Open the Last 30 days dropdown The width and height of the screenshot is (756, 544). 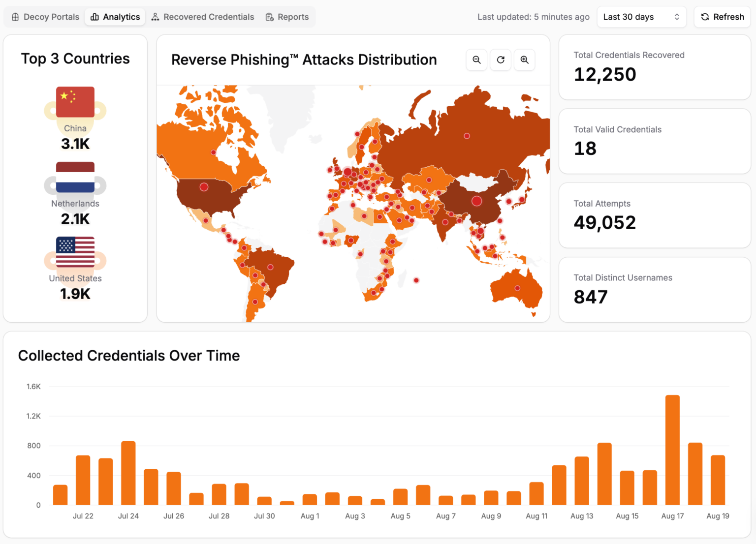(x=641, y=17)
